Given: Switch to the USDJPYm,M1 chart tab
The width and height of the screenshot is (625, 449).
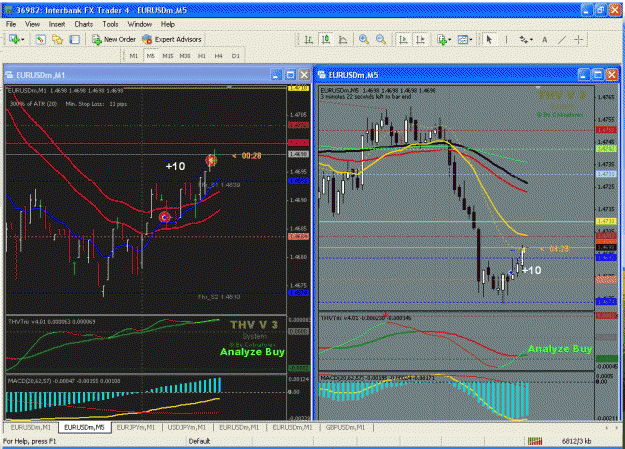Looking at the screenshot, I should pos(187,427).
